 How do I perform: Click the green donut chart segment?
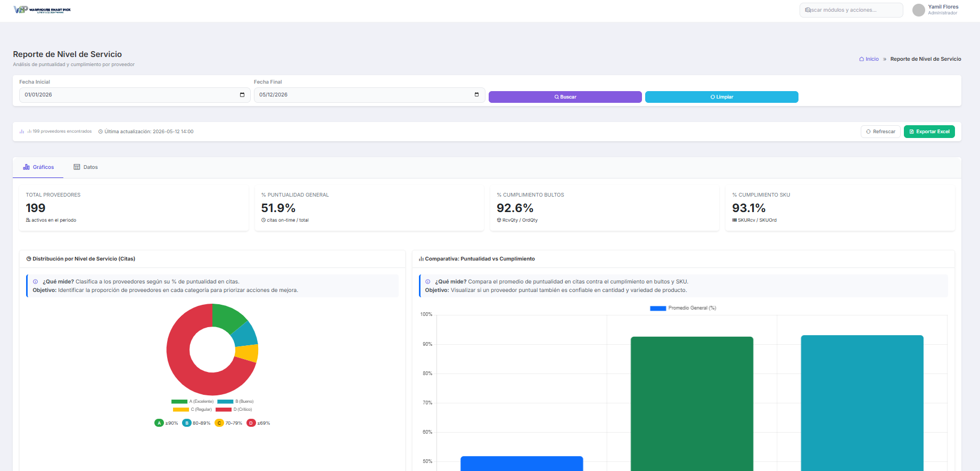pos(226,318)
